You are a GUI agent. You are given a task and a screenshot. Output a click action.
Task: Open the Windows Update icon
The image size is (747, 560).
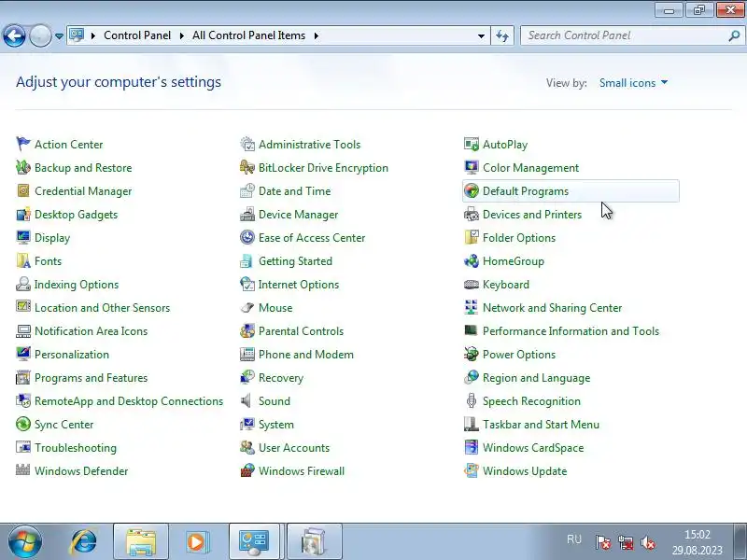point(472,471)
